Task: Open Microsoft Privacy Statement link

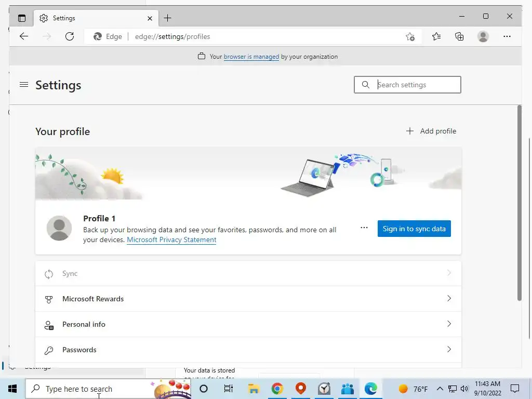Action: coord(171,240)
